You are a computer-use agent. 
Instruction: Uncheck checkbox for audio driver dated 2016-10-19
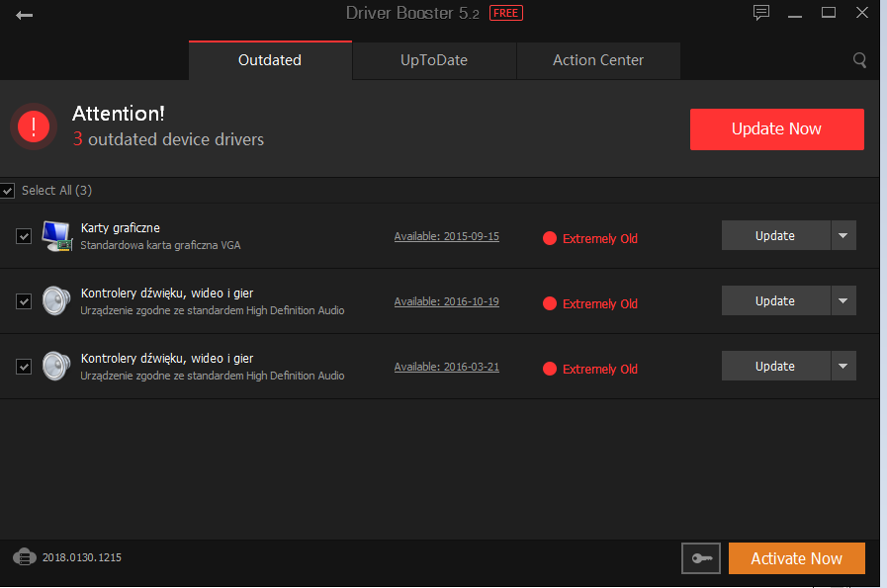pos(24,301)
